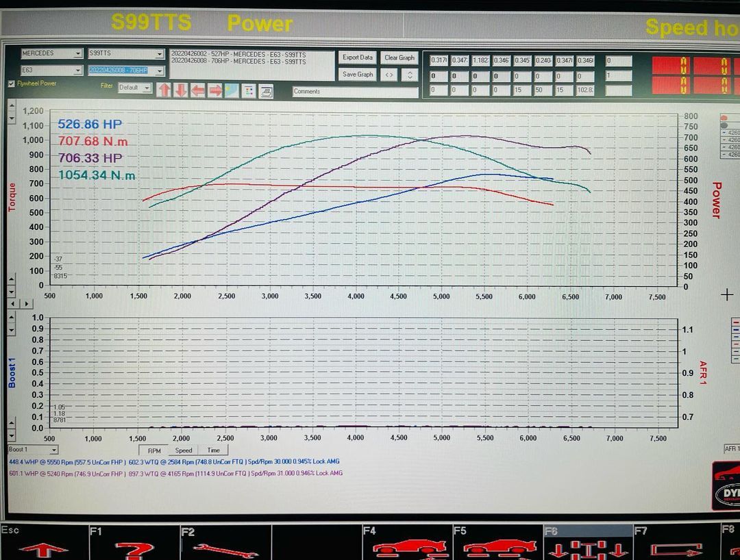The image size is (740, 560).
Task: Click the 1.182 value field
Action: click(x=480, y=60)
